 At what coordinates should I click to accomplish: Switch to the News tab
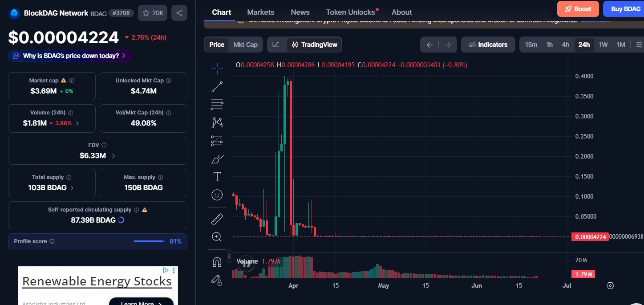click(x=300, y=12)
